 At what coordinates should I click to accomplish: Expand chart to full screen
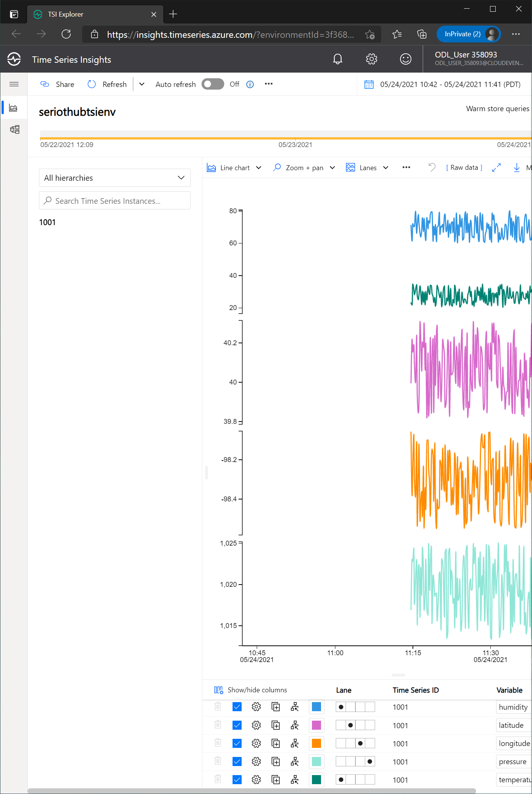click(496, 167)
